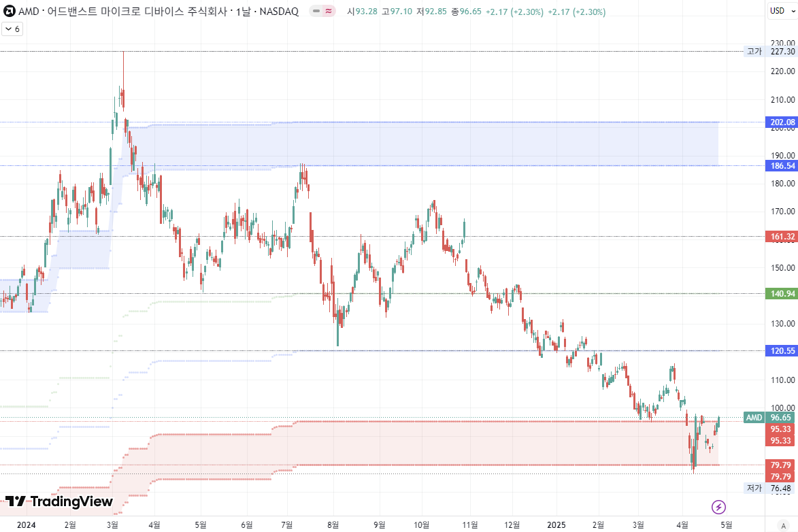Select the green 140.94 price level label
798x532 pixels.
tap(781, 294)
